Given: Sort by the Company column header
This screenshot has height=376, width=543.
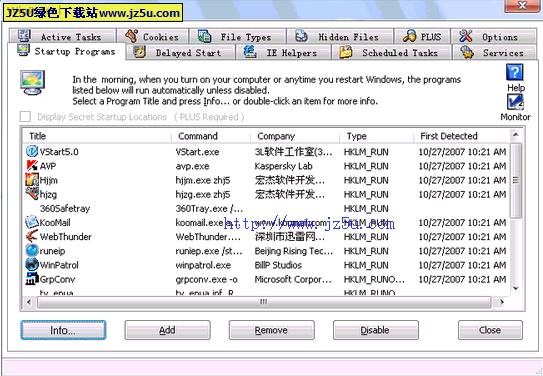Looking at the screenshot, I should pyautogui.click(x=295, y=136).
